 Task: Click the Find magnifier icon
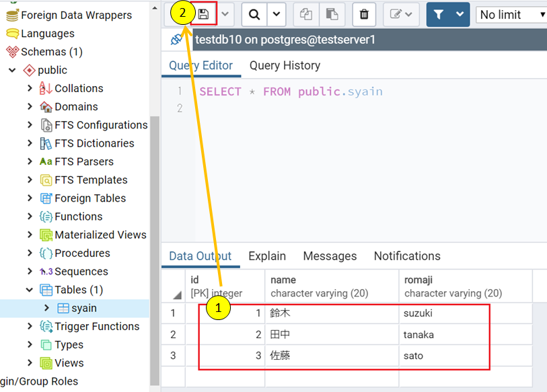[254, 14]
